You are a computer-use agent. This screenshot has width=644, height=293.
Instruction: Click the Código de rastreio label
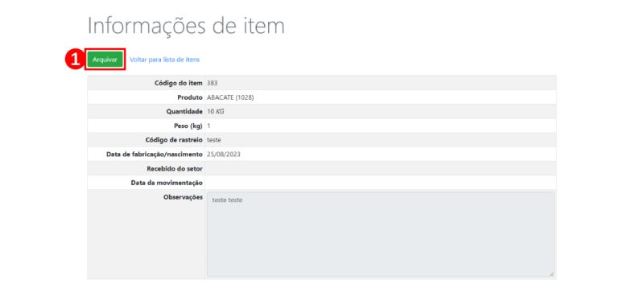(x=175, y=140)
